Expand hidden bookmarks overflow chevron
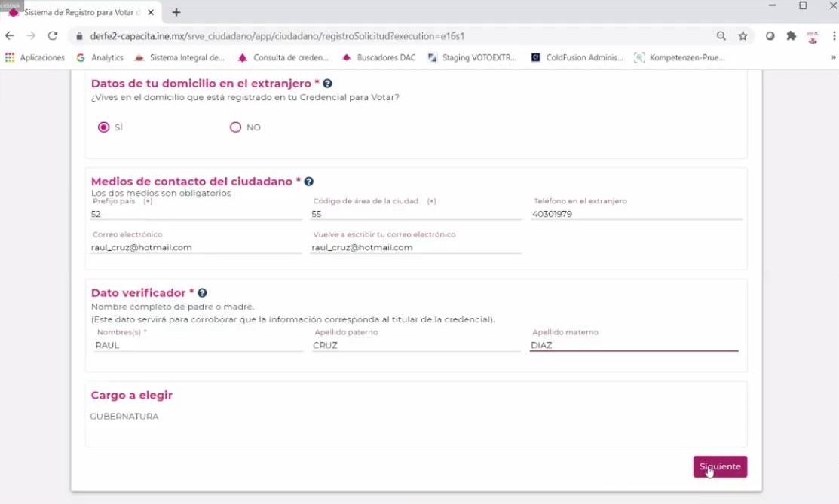This screenshot has width=839, height=504. (x=833, y=57)
